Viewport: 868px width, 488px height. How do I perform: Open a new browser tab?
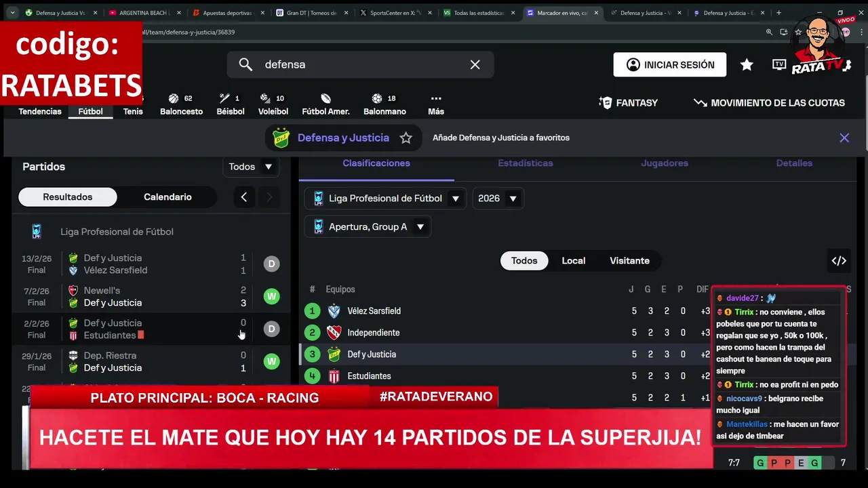778,13
